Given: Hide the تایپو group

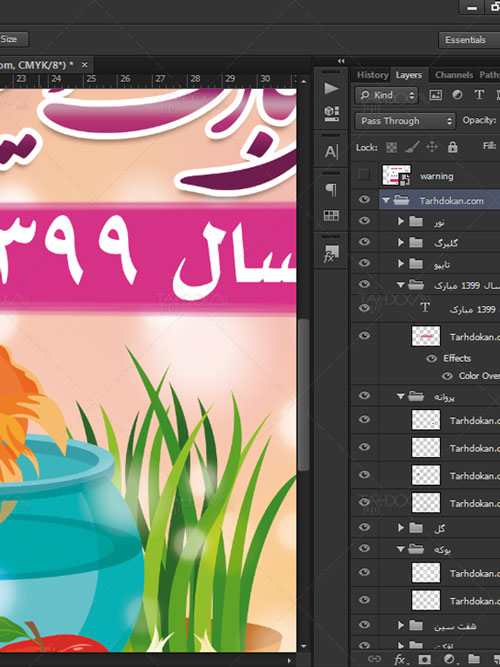Looking at the screenshot, I should [364, 263].
